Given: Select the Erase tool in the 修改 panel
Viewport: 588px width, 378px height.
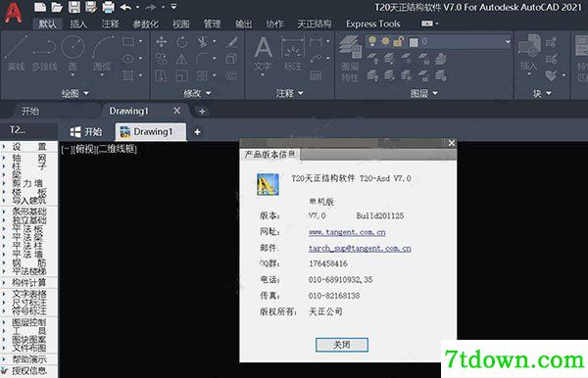Looking at the screenshot, I should click(x=231, y=41).
